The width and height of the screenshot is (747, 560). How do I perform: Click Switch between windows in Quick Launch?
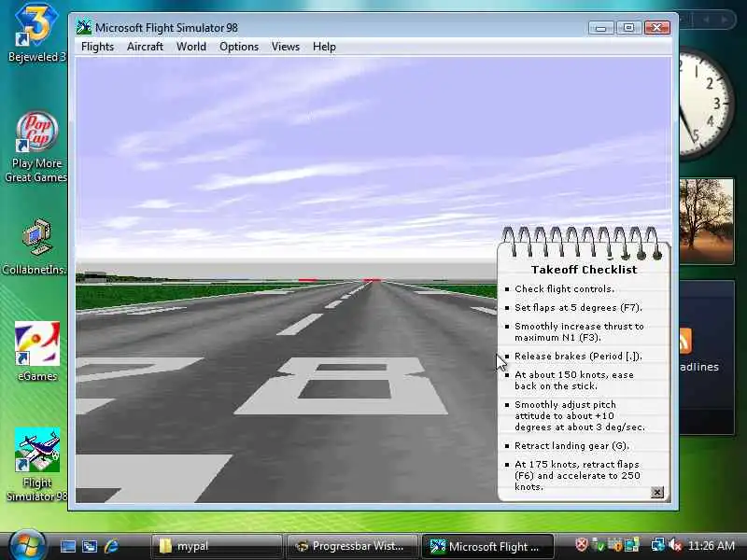pyautogui.click(x=90, y=546)
